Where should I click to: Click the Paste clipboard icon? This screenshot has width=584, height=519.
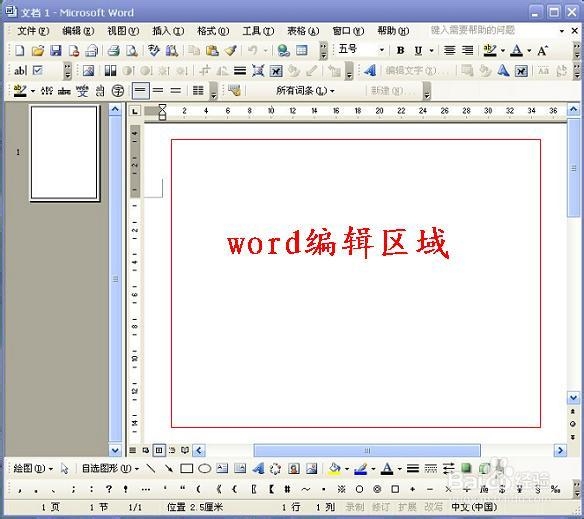[212, 50]
